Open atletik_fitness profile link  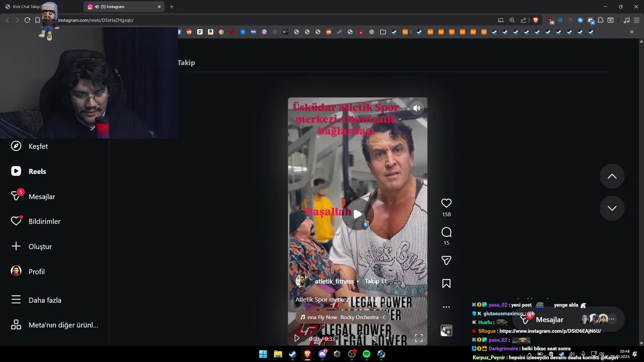[334, 282]
